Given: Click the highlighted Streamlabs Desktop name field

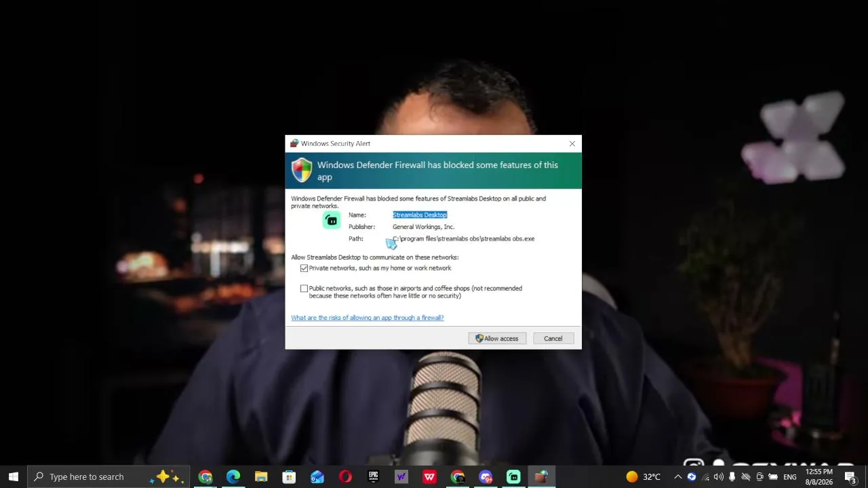Looking at the screenshot, I should [x=420, y=215].
